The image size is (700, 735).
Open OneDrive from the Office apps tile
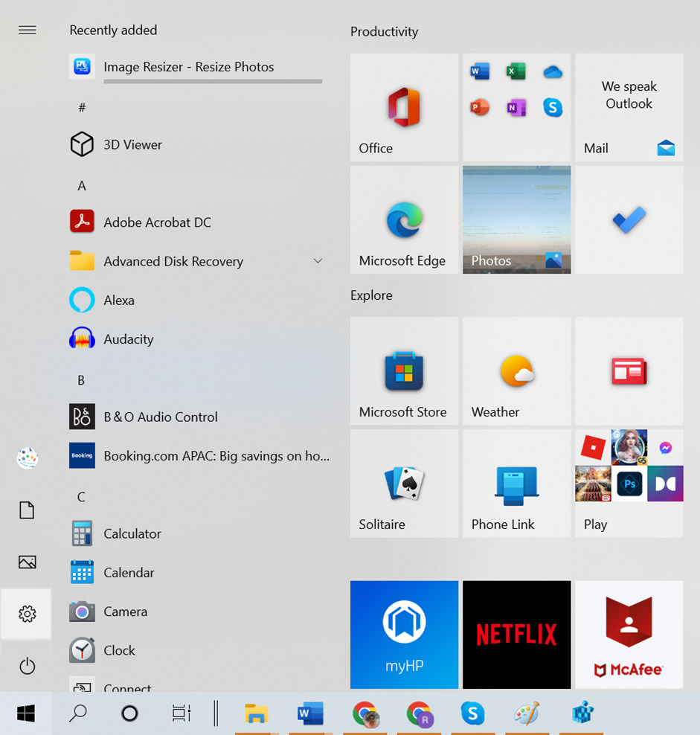(x=553, y=71)
